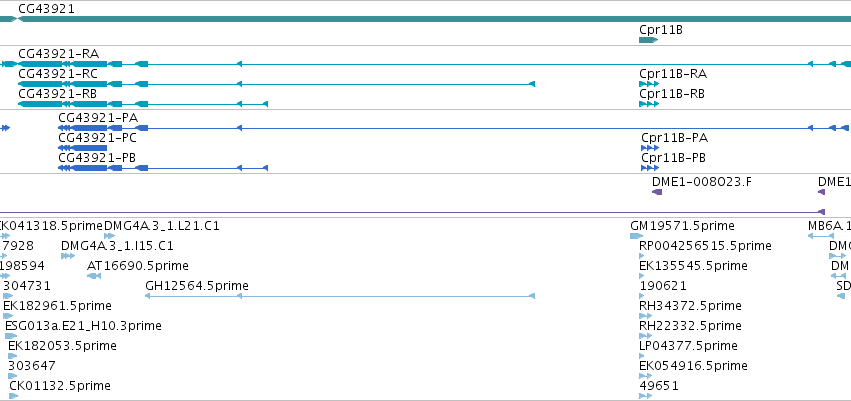Click the RH34372.5prime label
The image size is (851, 401).
(690, 305)
